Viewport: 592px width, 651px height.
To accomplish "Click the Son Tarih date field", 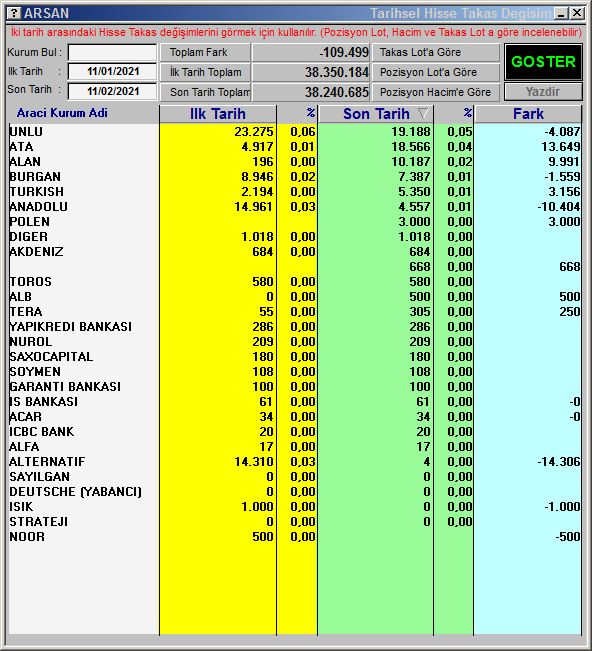I will pos(112,91).
